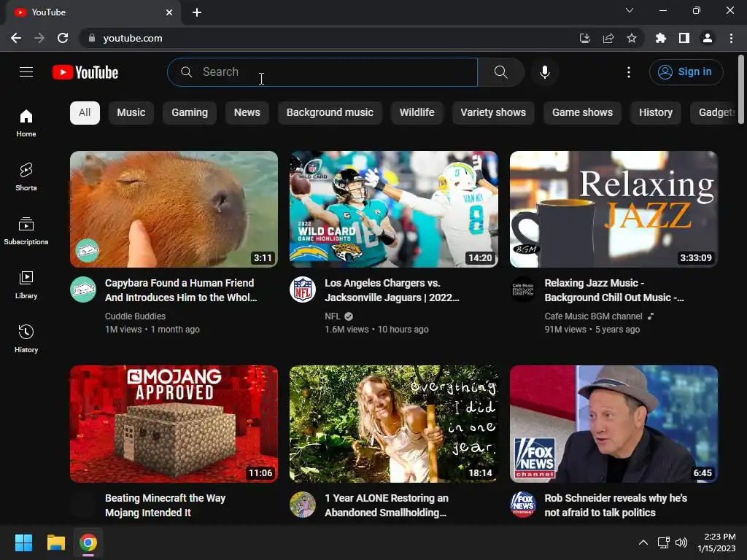Select the News filter chip

[x=247, y=113]
